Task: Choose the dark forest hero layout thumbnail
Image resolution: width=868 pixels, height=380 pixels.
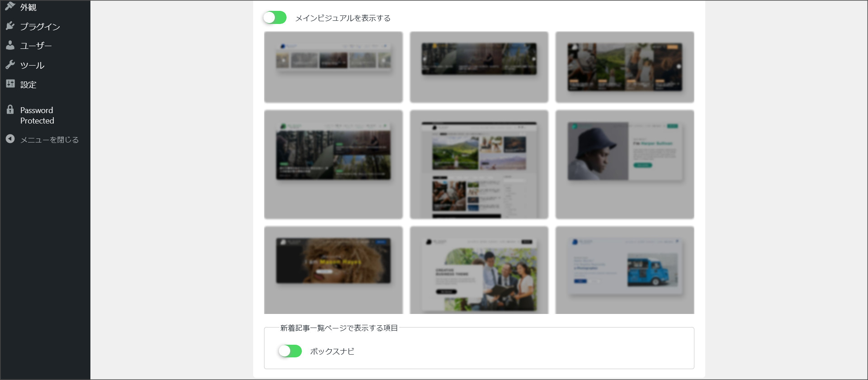Action: pyautogui.click(x=333, y=164)
